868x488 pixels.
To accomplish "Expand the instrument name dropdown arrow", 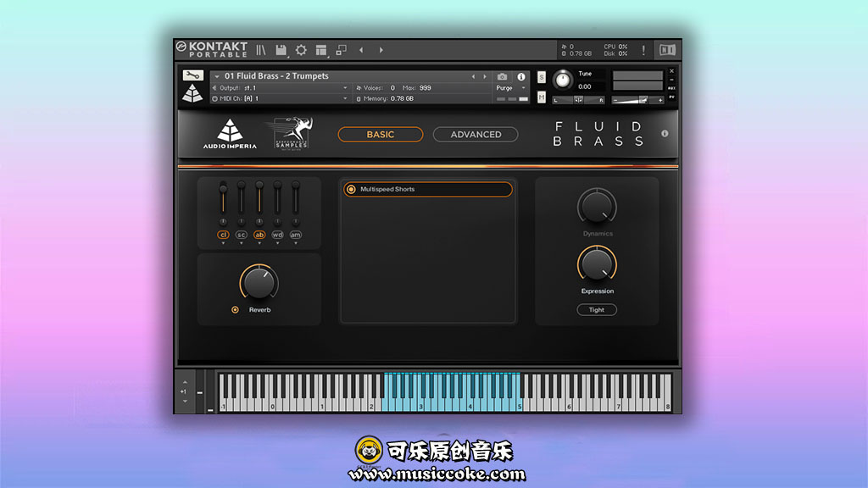I will [217, 77].
